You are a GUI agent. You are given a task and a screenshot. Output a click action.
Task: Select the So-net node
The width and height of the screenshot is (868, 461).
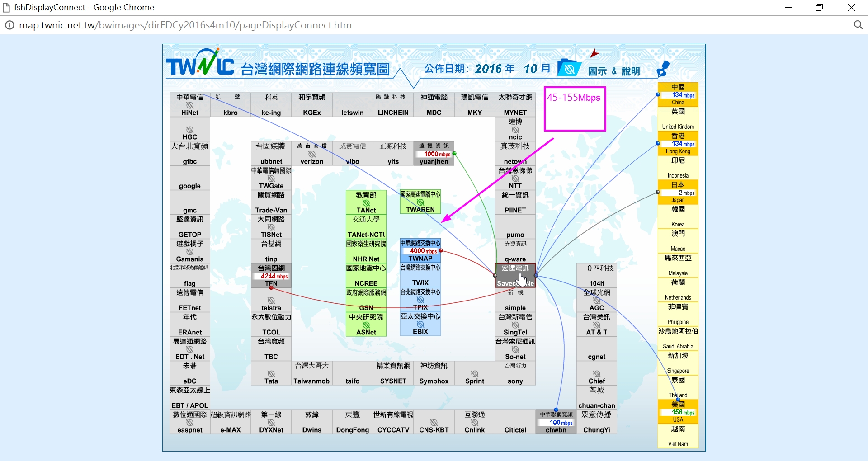(x=515, y=349)
